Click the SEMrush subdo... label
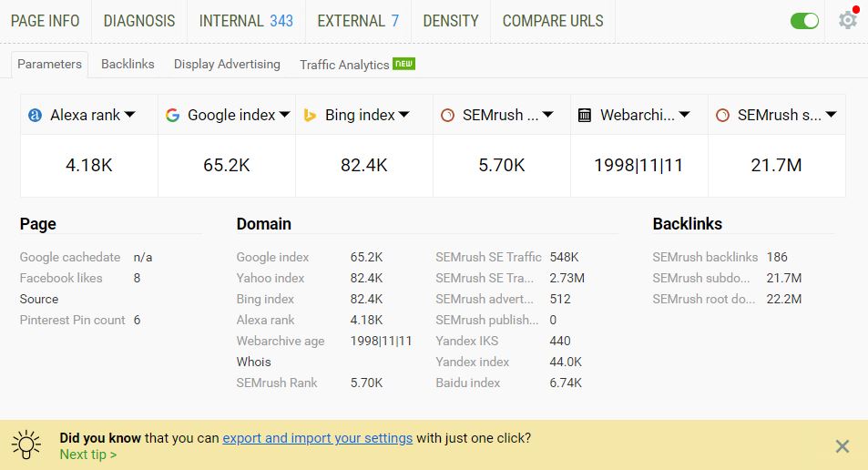 coord(700,278)
